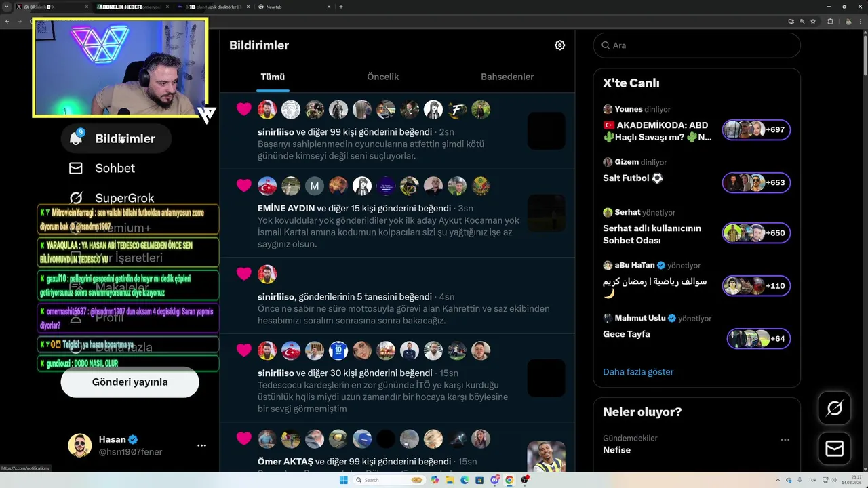868x488 pixels.
Task: Focus the Ara search field
Action: [696, 45]
